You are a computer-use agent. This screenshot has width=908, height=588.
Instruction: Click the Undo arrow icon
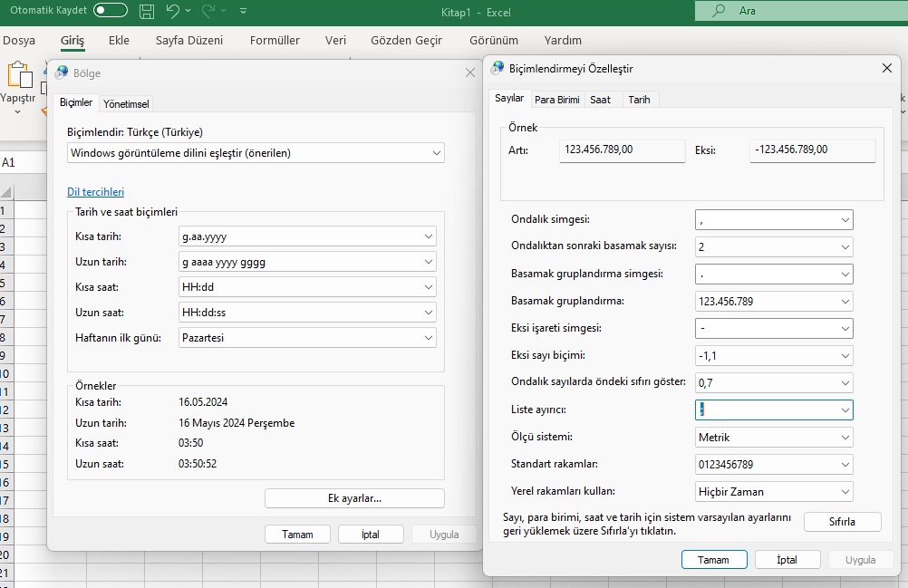click(x=172, y=11)
